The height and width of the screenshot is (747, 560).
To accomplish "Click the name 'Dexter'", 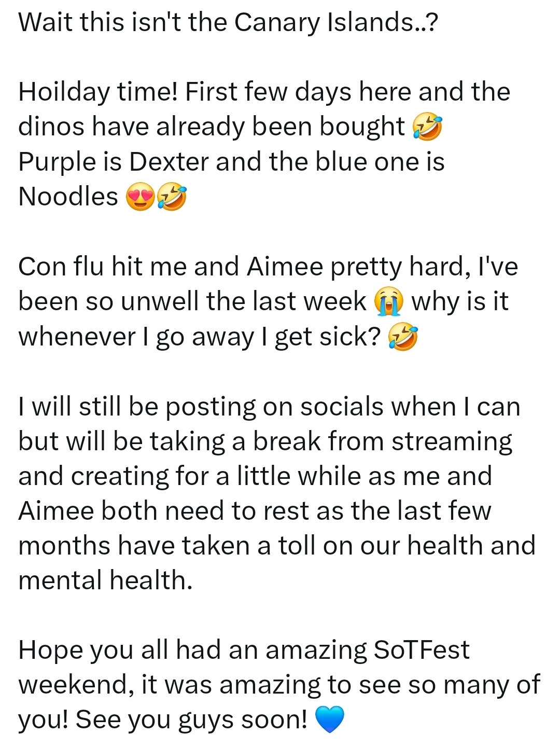I will coord(169,161).
